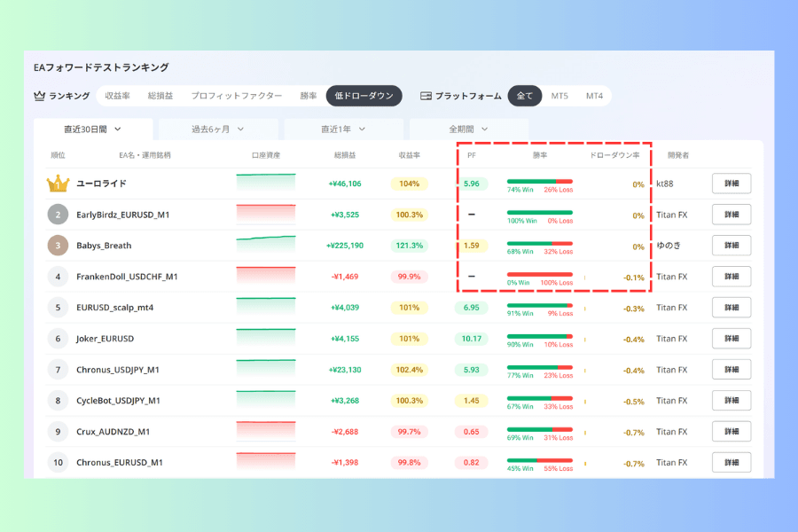Click rank 4 badge for FrankenDoll_USDCHF_M1

tap(58, 277)
